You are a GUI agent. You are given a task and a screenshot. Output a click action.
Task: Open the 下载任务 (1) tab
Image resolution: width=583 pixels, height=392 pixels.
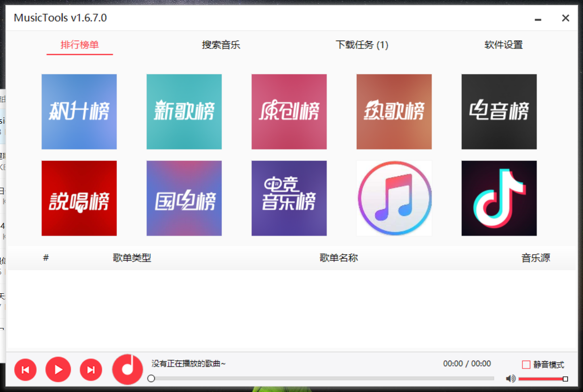point(362,45)
